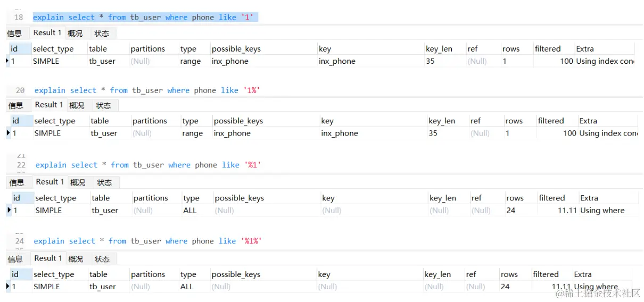Viewport: 644px width, 302px height.
Task: Click table column header in line 24 result
Action: pyautogui.click(x=98, y=274)
